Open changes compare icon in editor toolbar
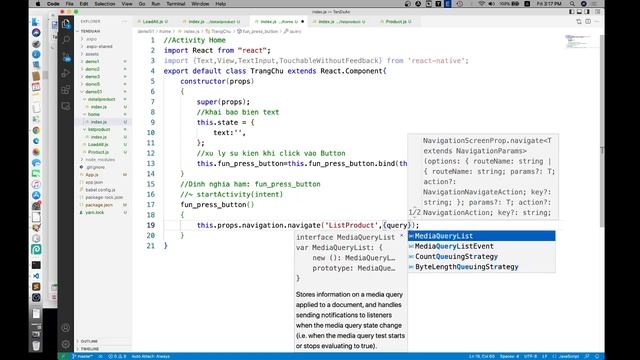 click(x=579, y=21)
